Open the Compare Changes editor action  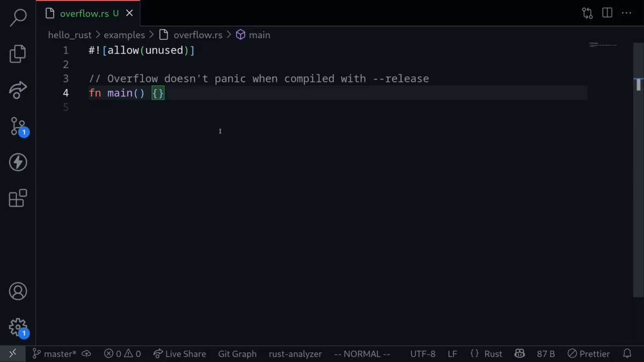pyautogui.click(x=587, y=13)
